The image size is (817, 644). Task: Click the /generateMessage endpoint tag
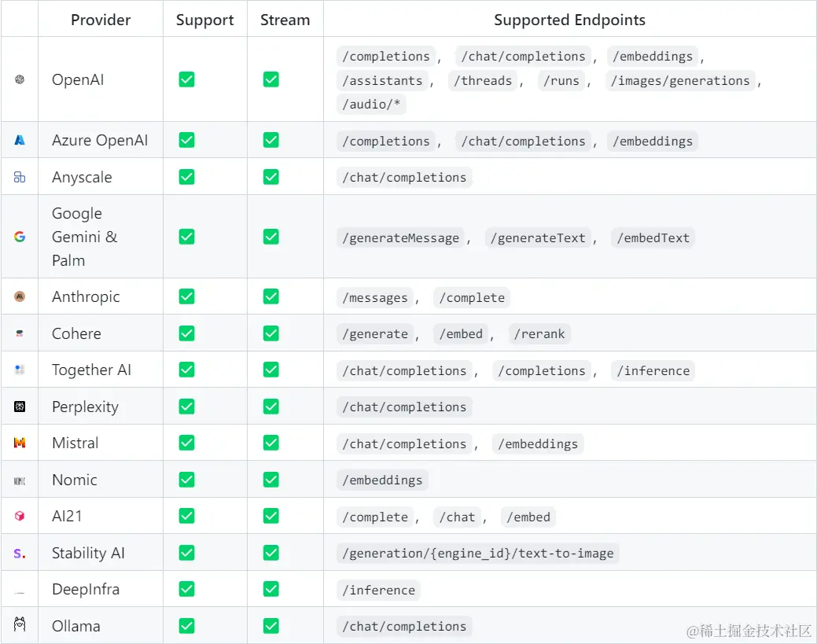401,238
